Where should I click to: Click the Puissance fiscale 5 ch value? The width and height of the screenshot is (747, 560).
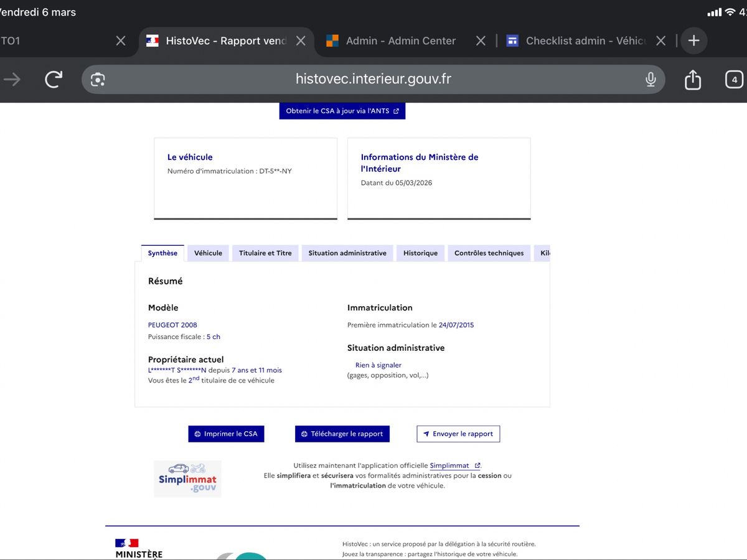point(214,337)
